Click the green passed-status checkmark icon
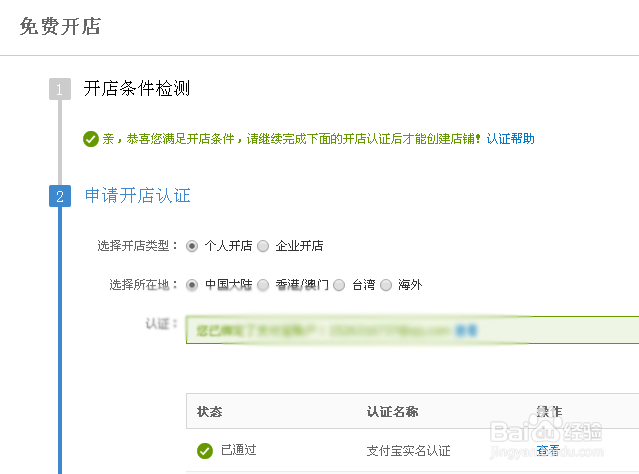This screenshot has width=639, height=474. coord(205,451)
